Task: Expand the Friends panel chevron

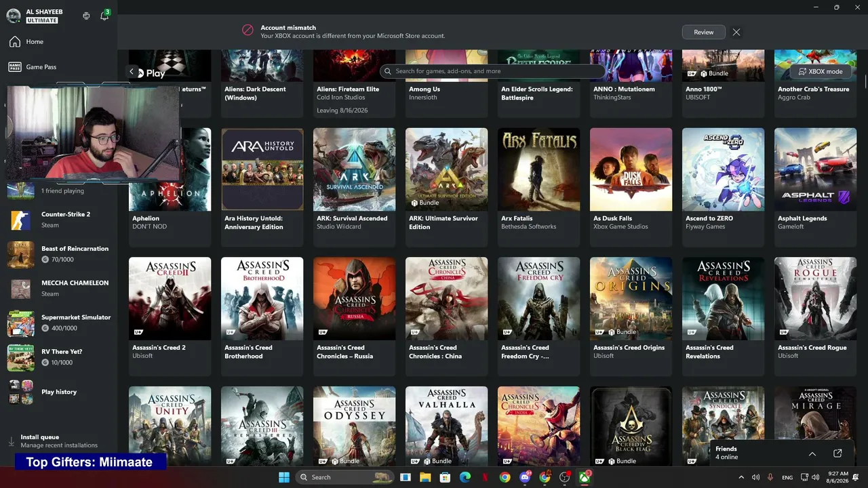Action: click(x=812, y=453)
